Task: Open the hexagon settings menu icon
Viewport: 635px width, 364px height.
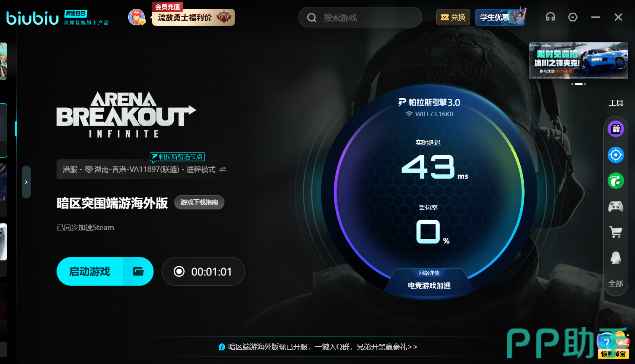Action: point(573,17)
